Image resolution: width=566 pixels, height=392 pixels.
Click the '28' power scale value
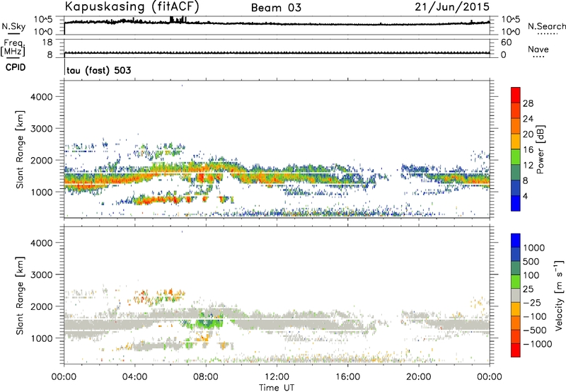point(528,103)
